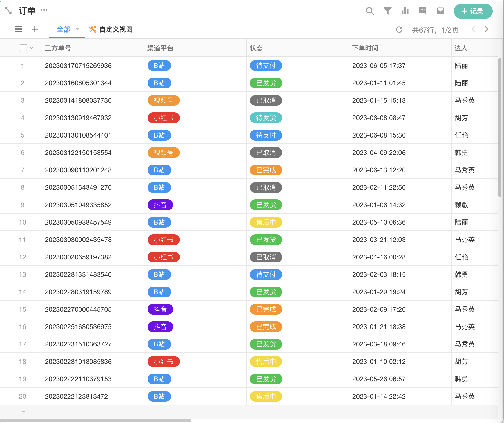504x423 pixels.
Task: Click the 状态 column header
Action: pos(256,48)
